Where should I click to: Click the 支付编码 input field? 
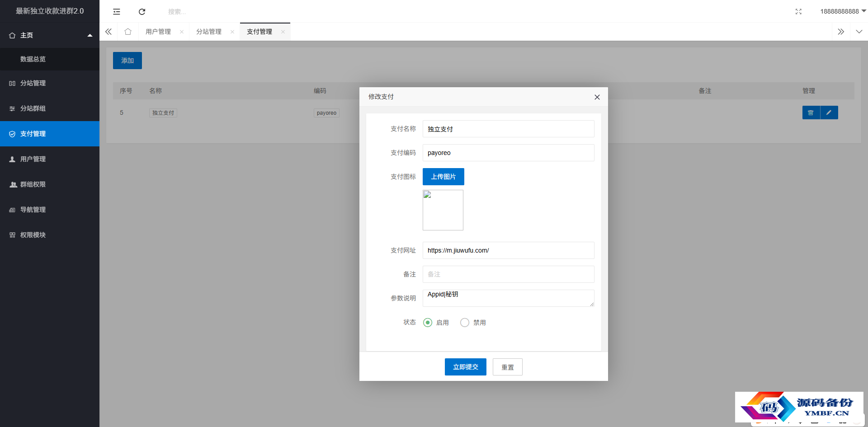(x=509, y=153)
